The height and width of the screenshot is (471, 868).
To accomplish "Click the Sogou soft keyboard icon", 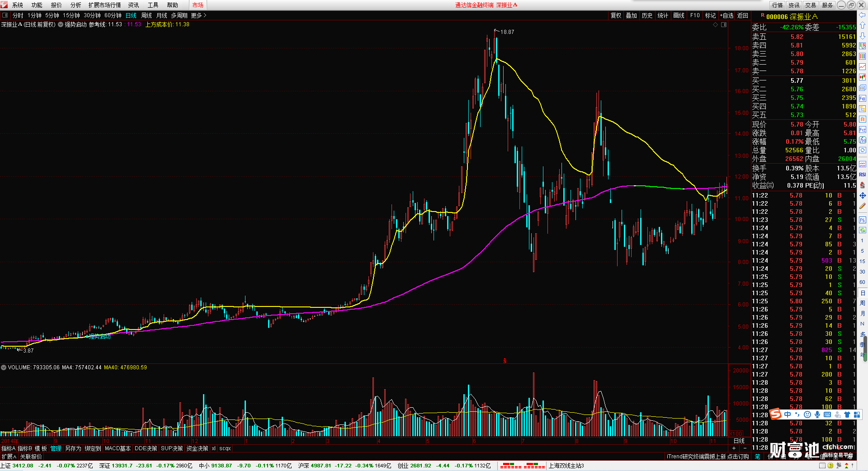I will [x=827, y=414].
